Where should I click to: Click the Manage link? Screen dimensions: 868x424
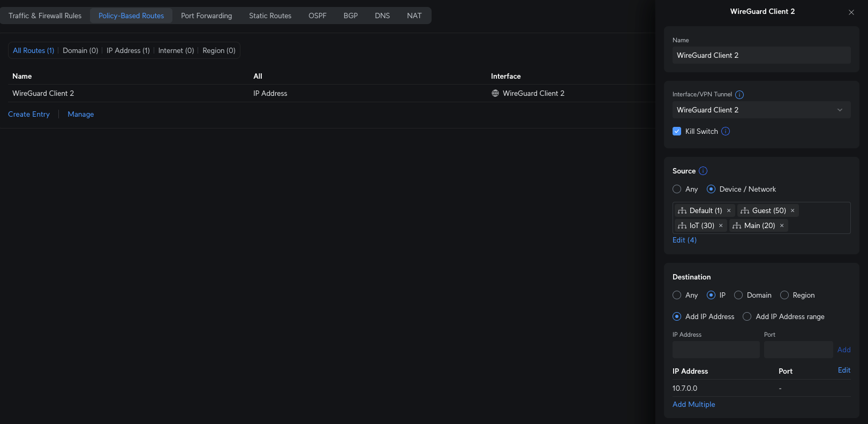click(81, 114)
